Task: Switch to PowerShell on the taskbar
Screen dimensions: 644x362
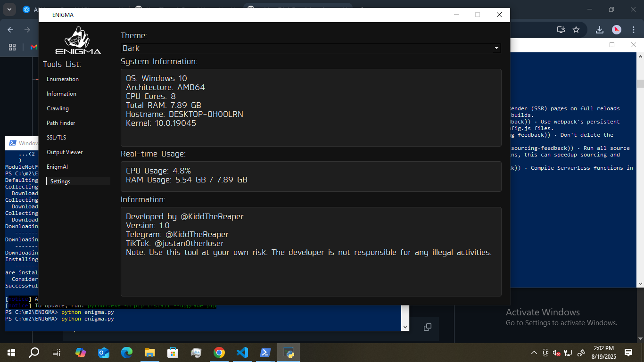Action: pyautogui.click(x=265, y=353)
